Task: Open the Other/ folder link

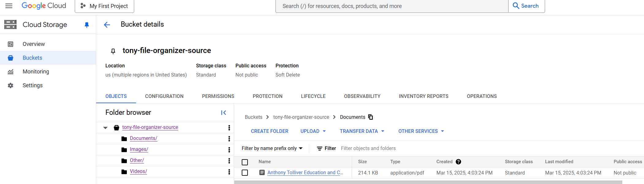Action: 137,160
